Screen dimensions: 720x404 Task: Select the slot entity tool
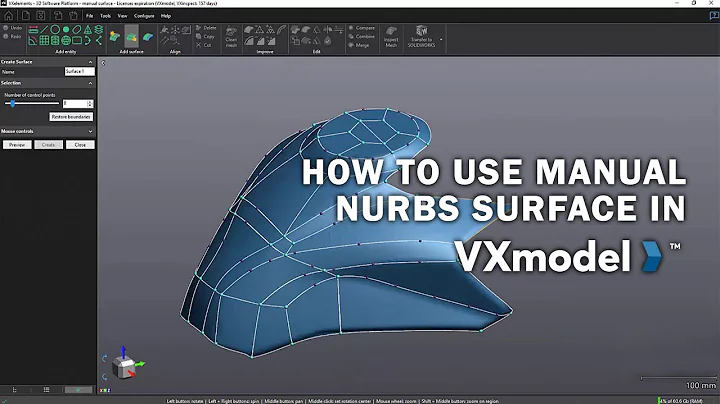click(x=77, y=30)
